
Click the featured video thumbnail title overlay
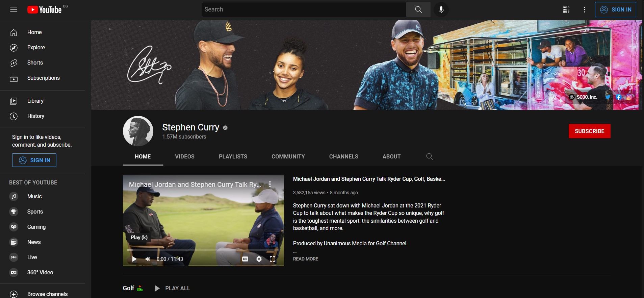tap(195, 184)
